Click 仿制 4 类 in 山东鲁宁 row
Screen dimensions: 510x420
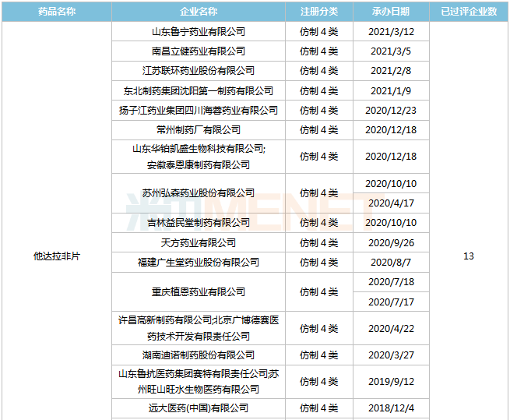pos(319,32)
